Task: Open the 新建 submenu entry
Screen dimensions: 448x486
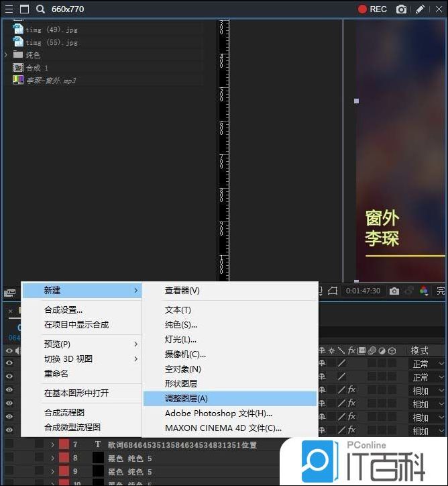Action: [82, 291]
